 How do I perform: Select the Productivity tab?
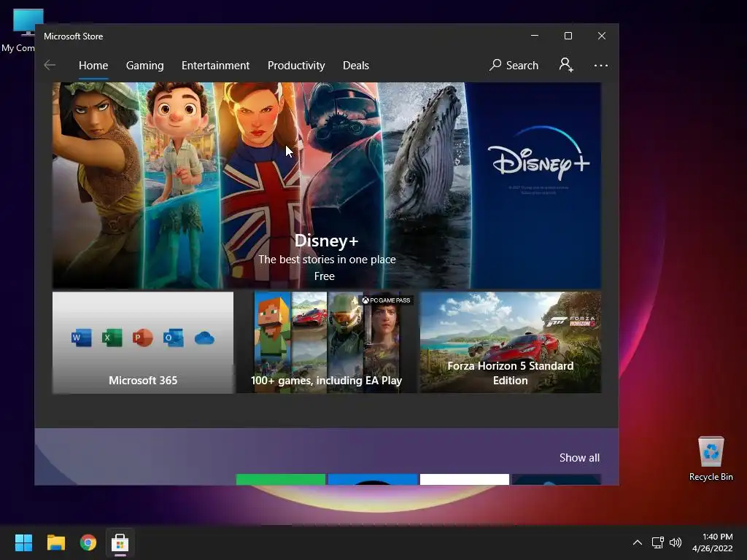pyautogui.click(x=296, y=65)
